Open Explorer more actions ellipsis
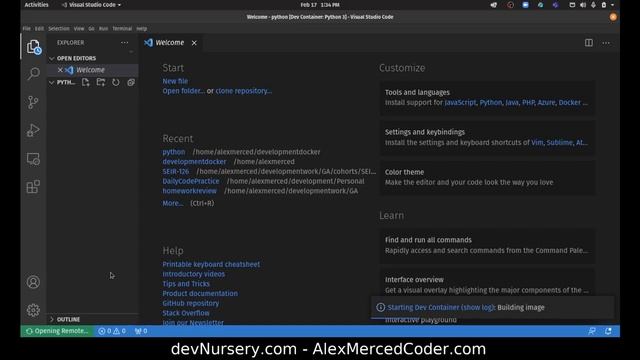 pyautogui.click(x=124, y=42)
